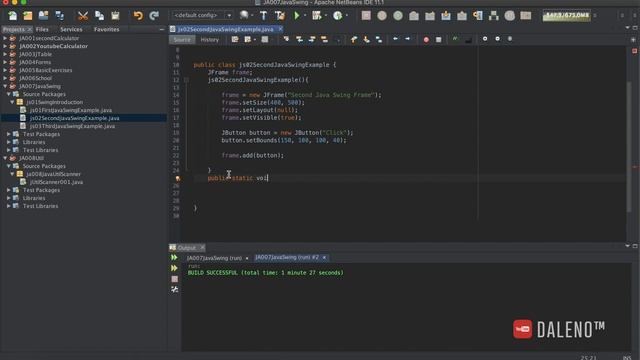The width and height of the screenshot is (640, 360).
Task: Expand Test Packages under JA007JavaSwing
Action: [9, 134]
